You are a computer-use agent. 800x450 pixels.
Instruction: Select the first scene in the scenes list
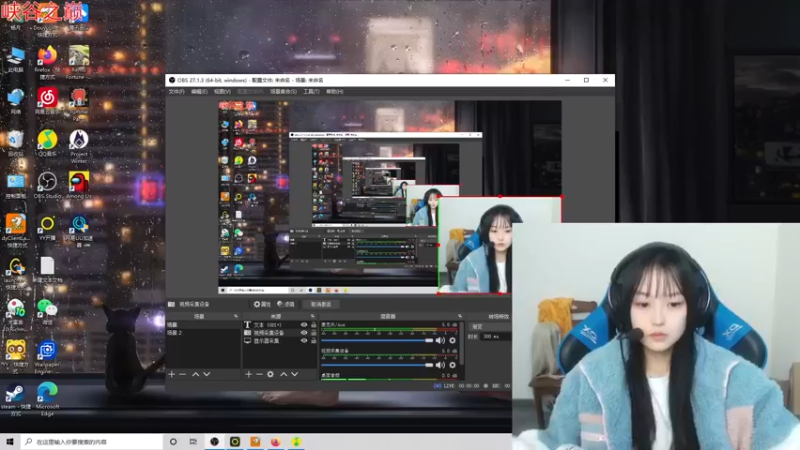203,324
